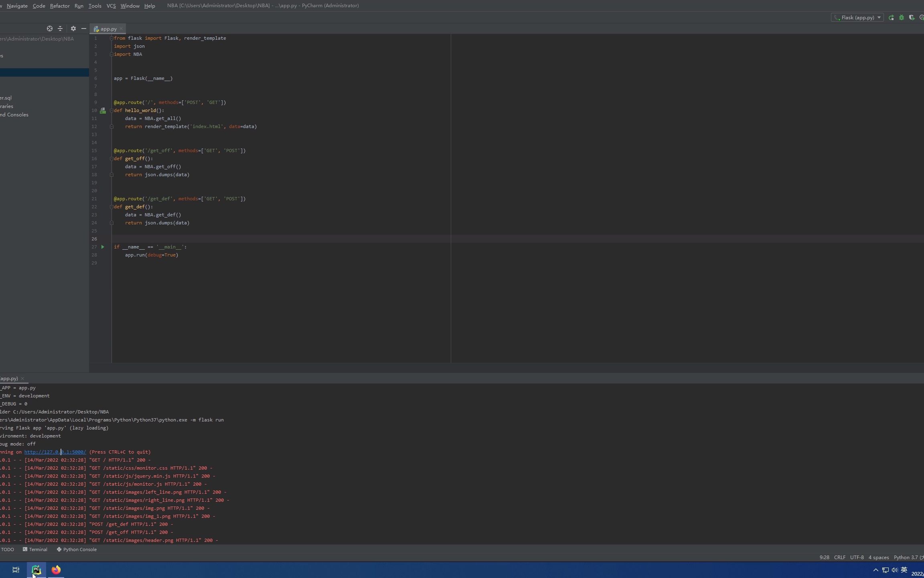Open the Navigate menu

17,6
